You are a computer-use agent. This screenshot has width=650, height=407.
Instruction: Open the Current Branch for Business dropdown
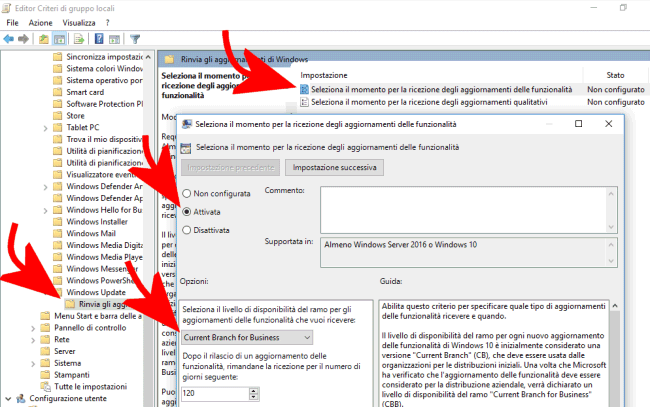(247, 337)
